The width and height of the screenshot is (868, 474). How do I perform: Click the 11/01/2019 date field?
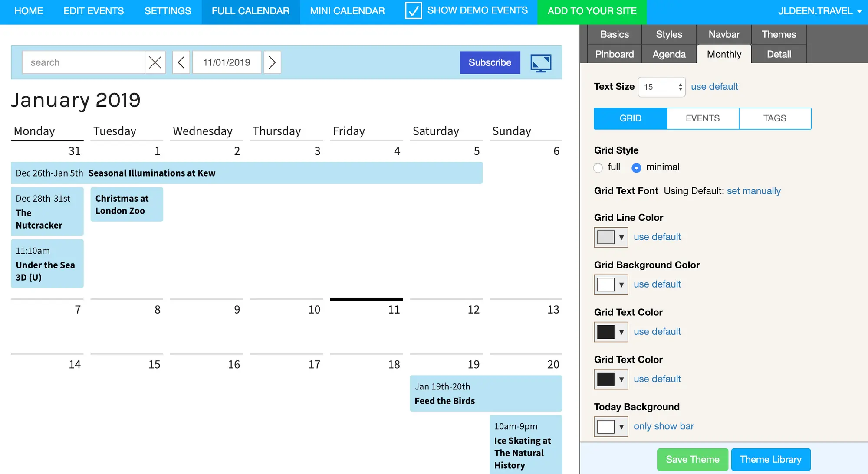tap(226, 62)
